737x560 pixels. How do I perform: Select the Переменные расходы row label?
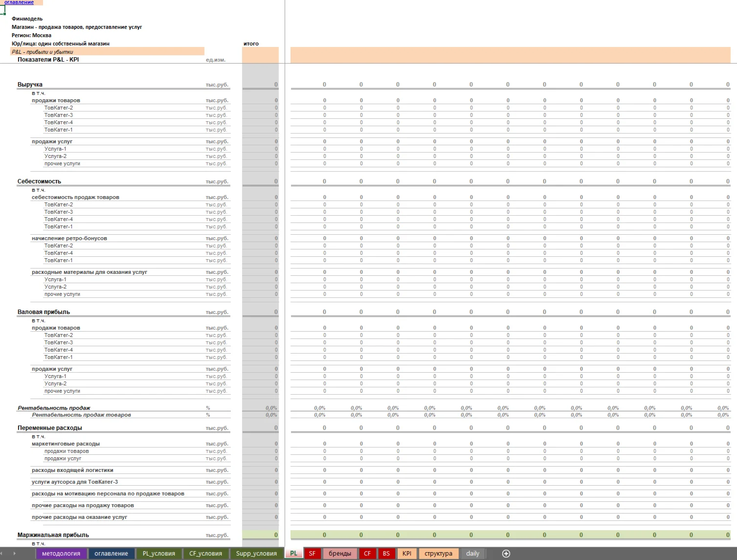(50, 428)
